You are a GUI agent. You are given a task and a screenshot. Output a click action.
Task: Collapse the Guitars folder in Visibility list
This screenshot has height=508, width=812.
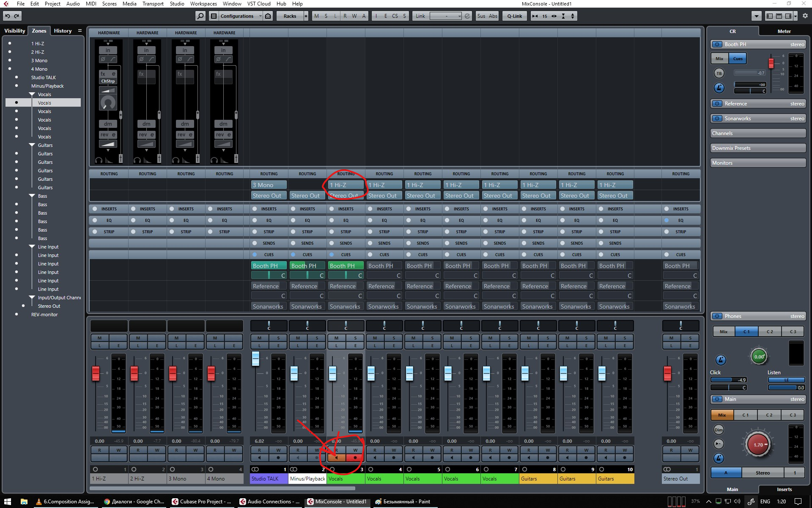32,145
